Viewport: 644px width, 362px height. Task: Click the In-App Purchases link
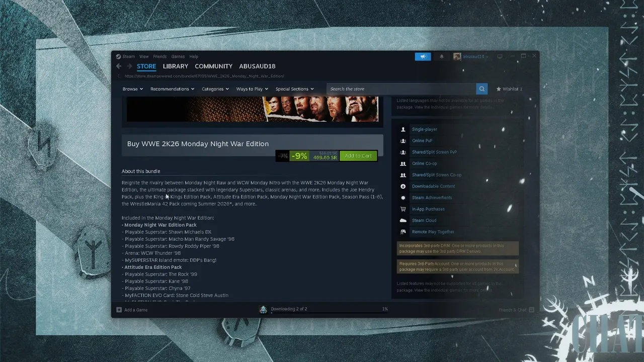click(x=428, y=209)
